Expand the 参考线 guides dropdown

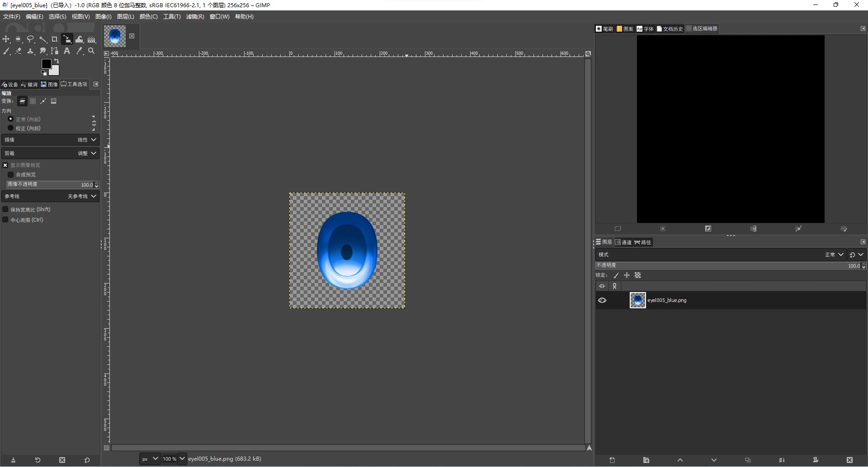tap(50, 196)
